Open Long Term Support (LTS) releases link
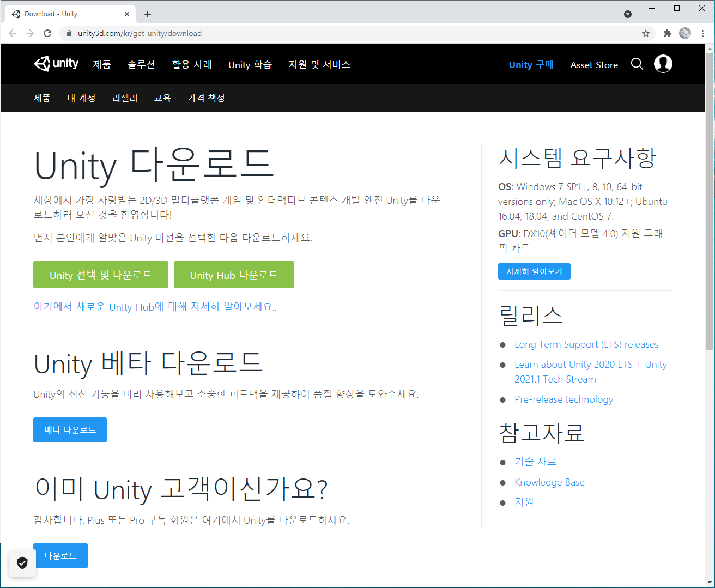 586,344
